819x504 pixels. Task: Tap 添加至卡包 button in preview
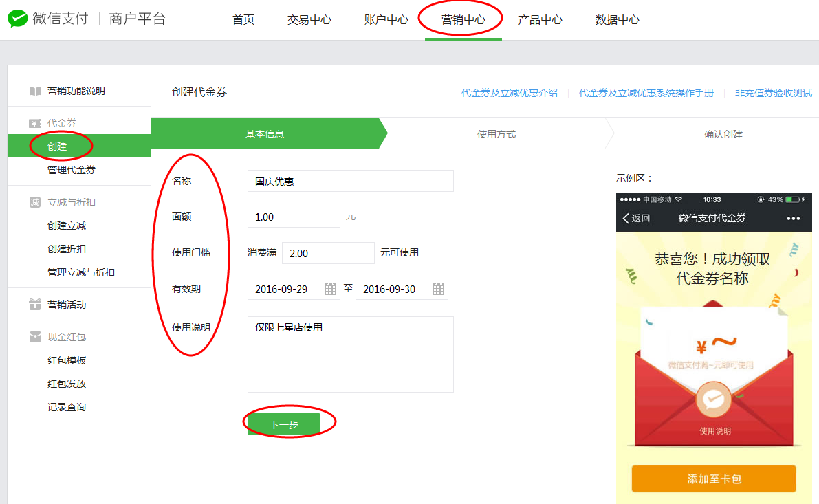click(714, 479)
